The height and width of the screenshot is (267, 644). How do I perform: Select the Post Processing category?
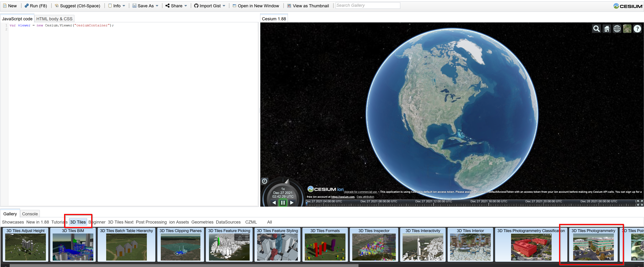point(151,222)
